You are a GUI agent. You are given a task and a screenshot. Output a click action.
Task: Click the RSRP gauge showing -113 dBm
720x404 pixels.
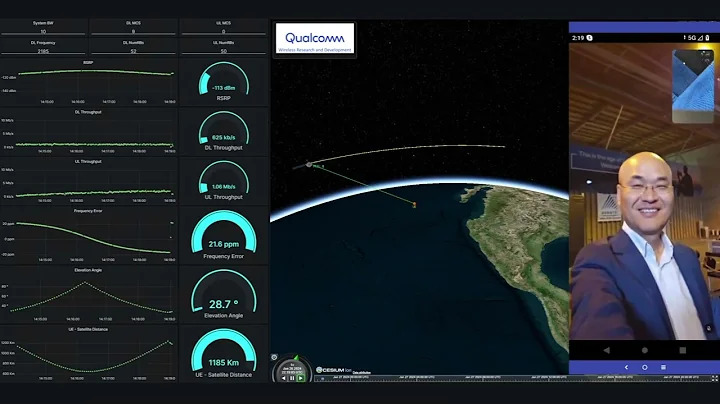(x=224, y=82)
